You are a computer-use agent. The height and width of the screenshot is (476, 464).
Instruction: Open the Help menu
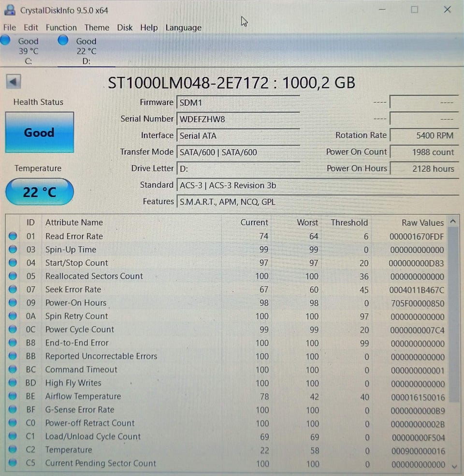pyautogui.click(x=149, y=28)
